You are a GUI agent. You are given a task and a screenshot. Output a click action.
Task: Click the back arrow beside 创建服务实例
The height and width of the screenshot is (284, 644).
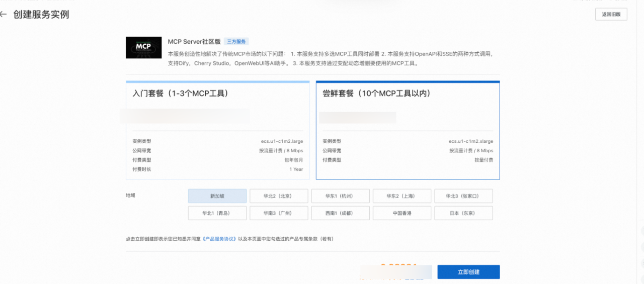tap(4, 15)
